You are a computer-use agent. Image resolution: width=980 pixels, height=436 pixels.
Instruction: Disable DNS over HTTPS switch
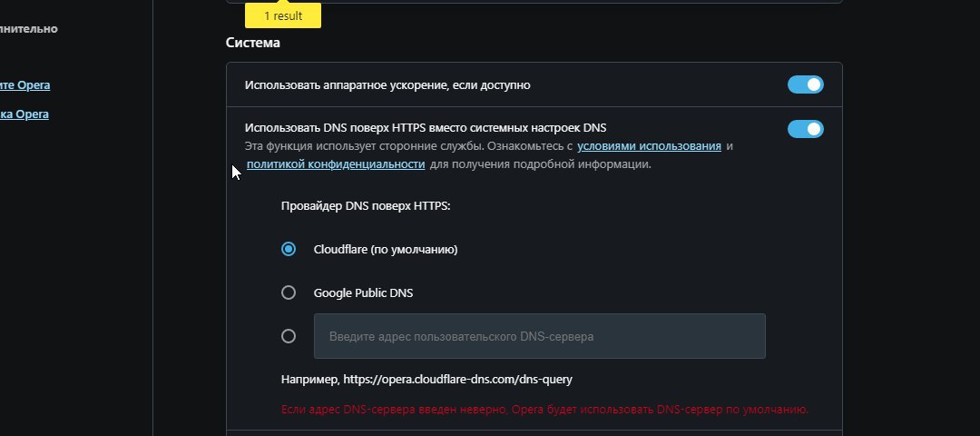[805, 129]
